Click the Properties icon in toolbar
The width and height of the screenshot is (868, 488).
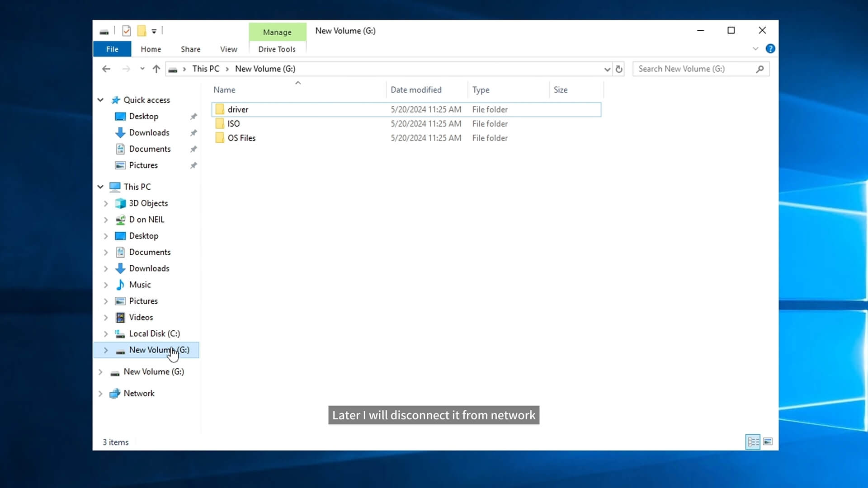point(126,31)
